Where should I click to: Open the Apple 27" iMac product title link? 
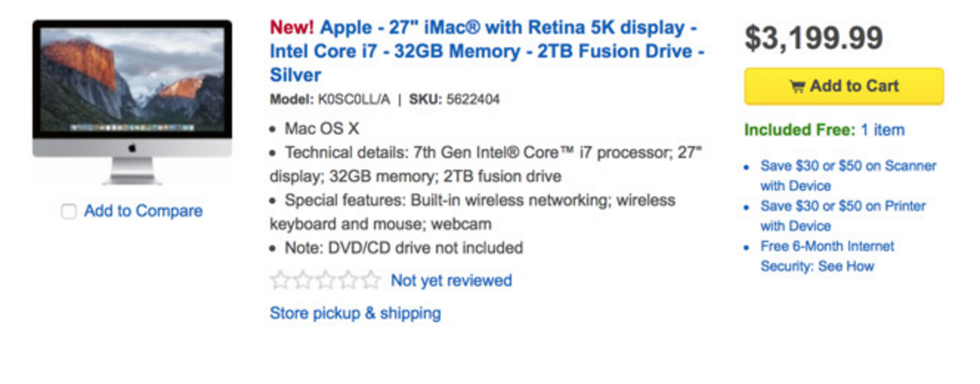pos(487,51)
